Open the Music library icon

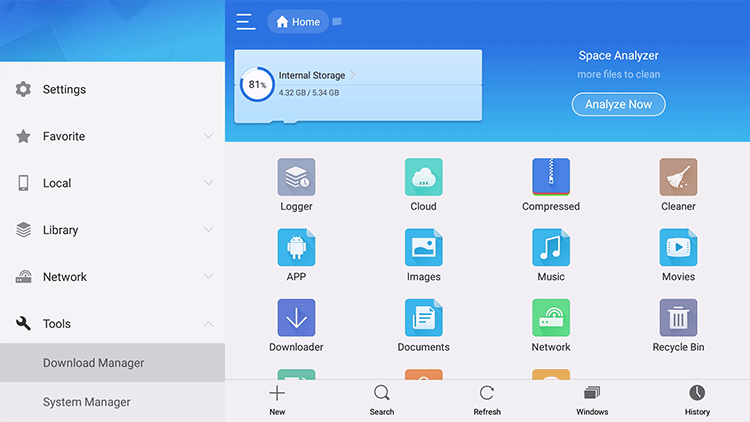click(x=551, y=247)
